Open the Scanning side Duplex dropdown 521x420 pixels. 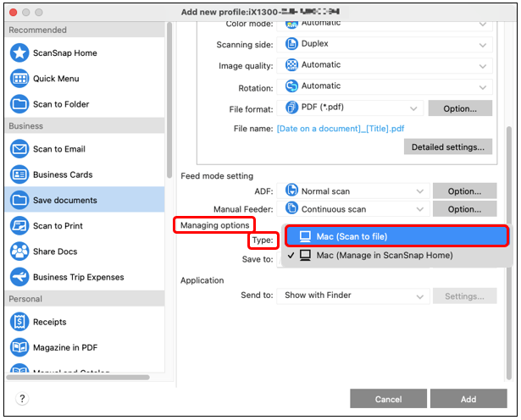point(385,44)
